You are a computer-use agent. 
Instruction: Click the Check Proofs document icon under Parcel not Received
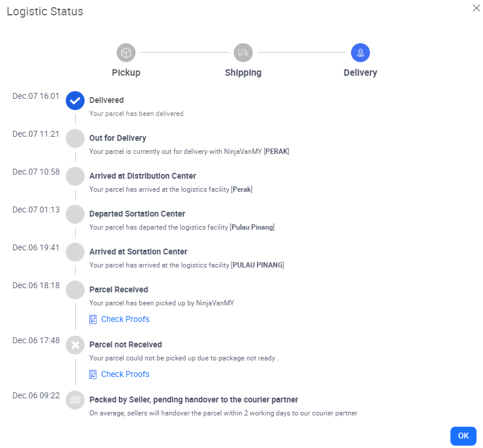92,374
